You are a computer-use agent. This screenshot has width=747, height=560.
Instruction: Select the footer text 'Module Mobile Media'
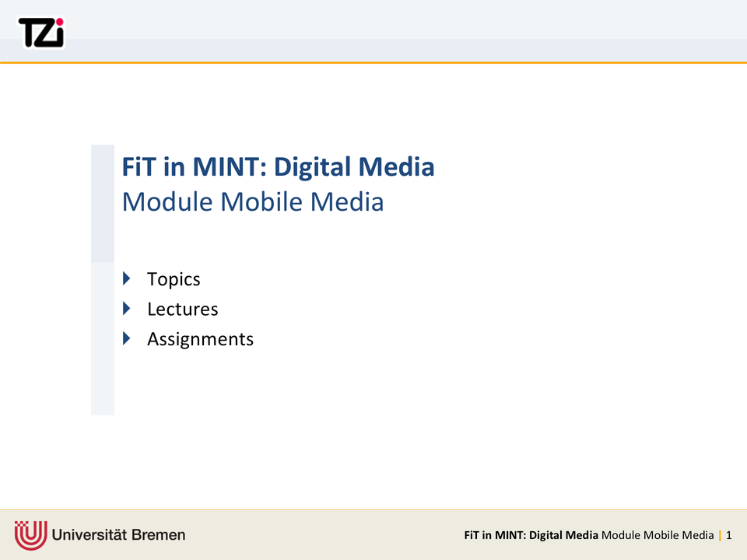tap(658, 535)
